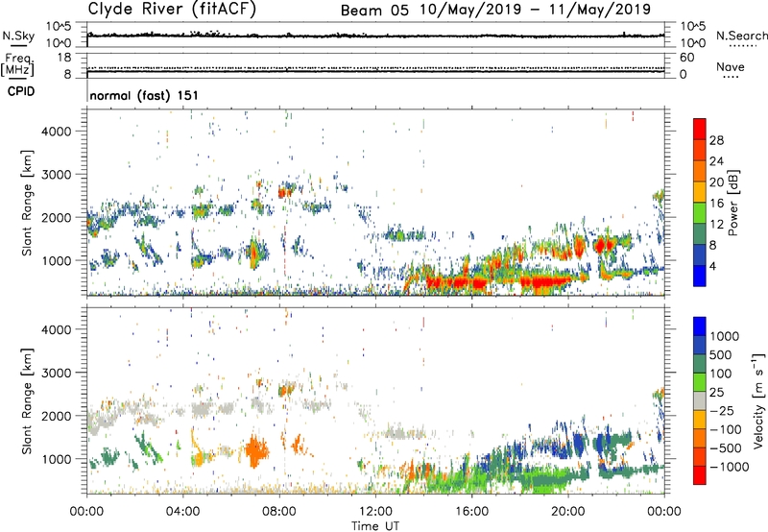
Task: Pick the bright blue bottom Power colorbar segment
Action: pyautogui.click(x=700, y=277)
